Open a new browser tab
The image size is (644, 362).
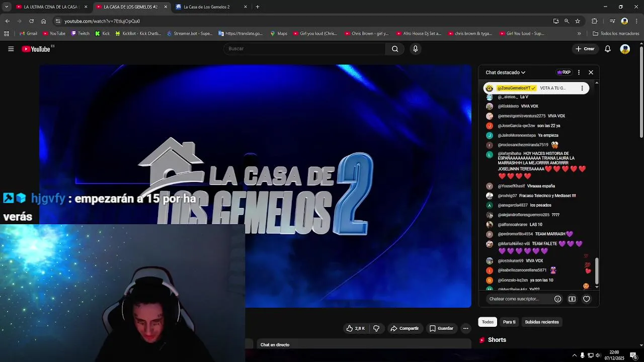pyautogui.click(x=258, y=7)
